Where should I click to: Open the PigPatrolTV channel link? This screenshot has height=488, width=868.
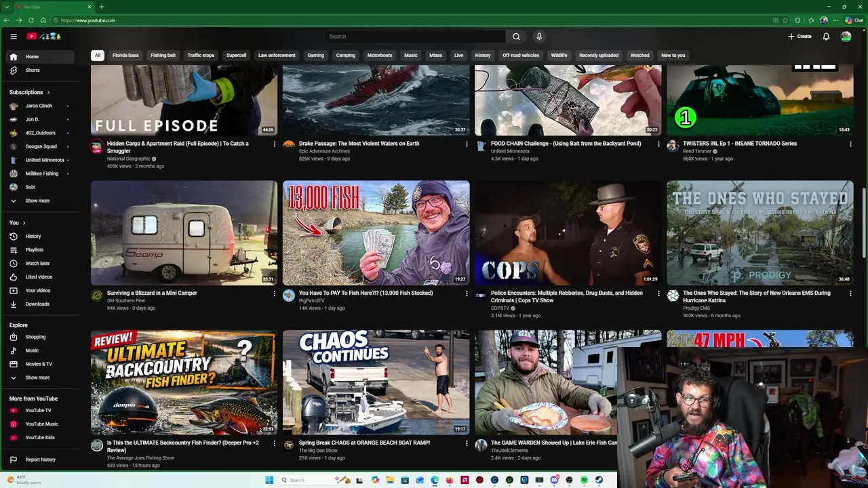point(312,301)
